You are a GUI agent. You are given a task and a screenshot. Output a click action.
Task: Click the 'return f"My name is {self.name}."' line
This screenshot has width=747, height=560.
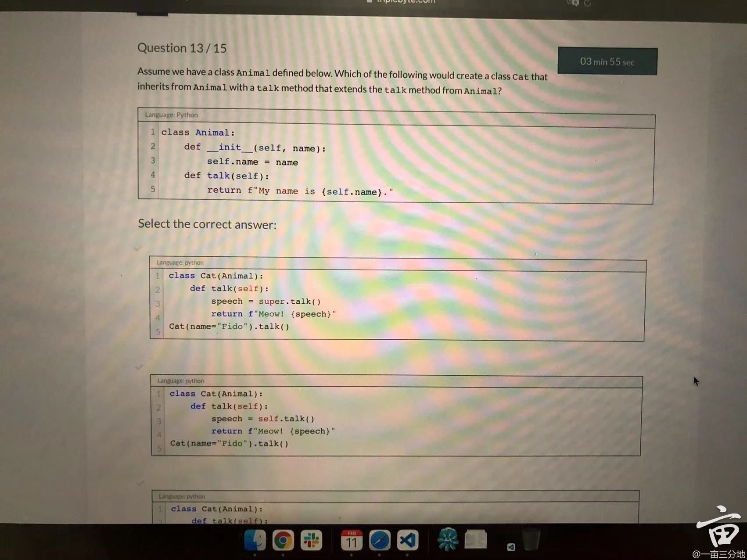pyautogui.click(x=300, y=191)
